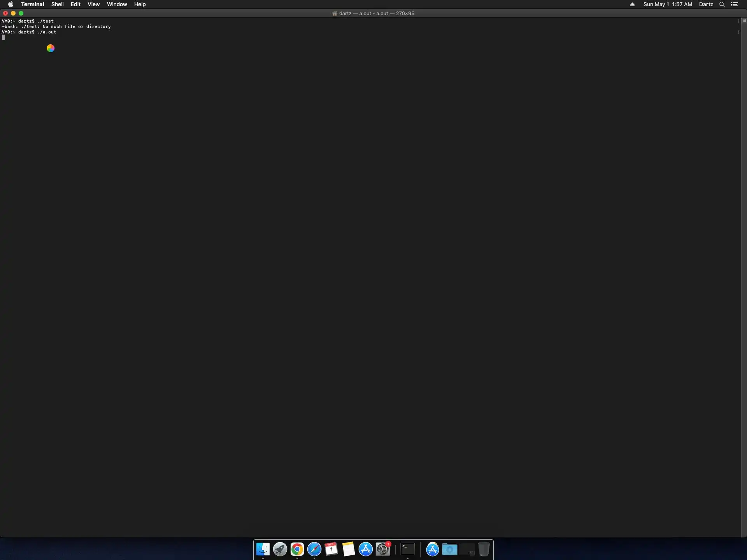Open the Help menu
This screenshot has width=747, height=560.
pyautogui.click(x=140, y=4)
